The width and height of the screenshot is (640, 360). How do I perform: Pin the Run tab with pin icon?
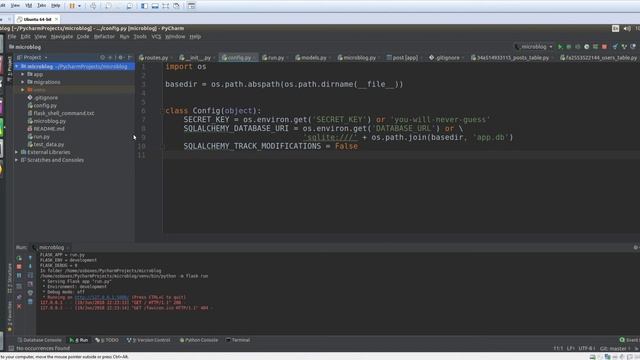point(19,297)
